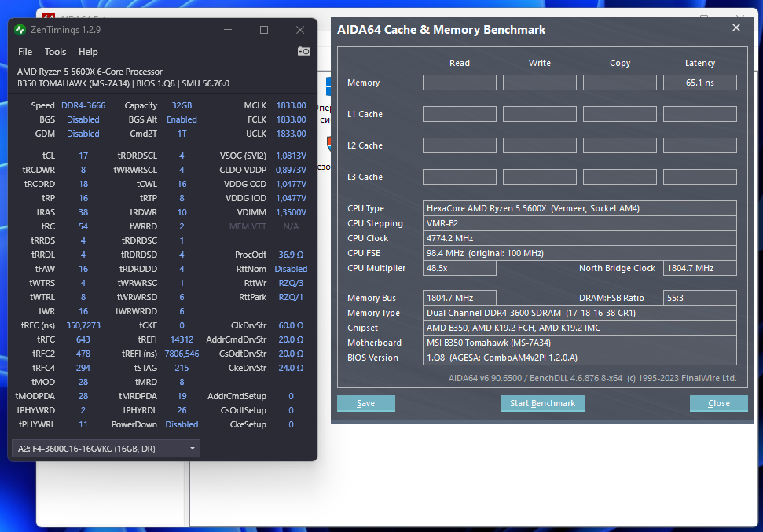Screen dimensions: 763x532
Task: Click the L3 Cache Latency result field
Action: pyautogui.click(x=699, y=177)
